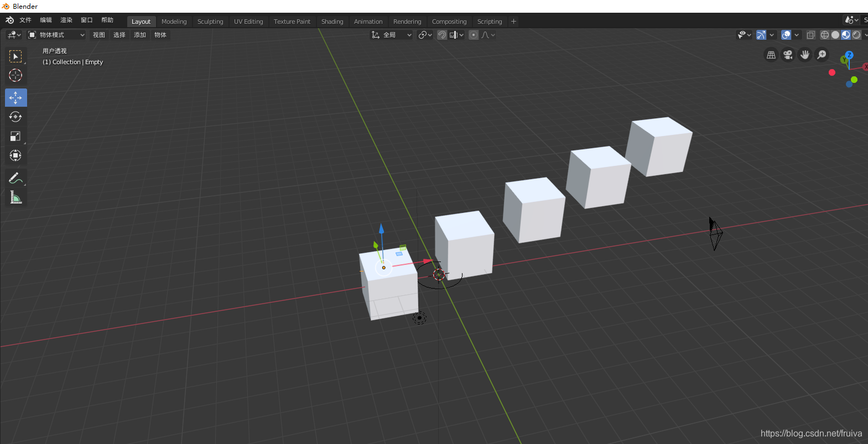
Task: Toggle X-ray mode
Action: pyautogui.click(x=811, y=35)
